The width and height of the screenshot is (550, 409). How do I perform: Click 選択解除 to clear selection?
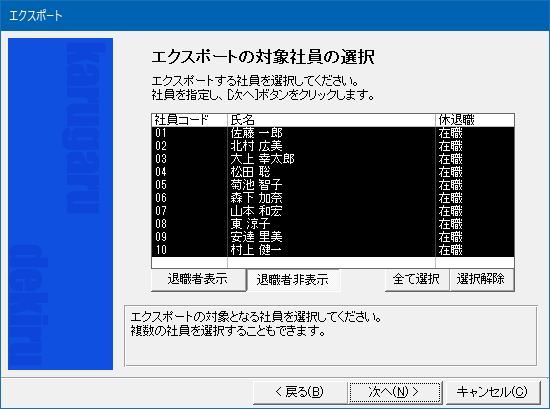[482, 280]
